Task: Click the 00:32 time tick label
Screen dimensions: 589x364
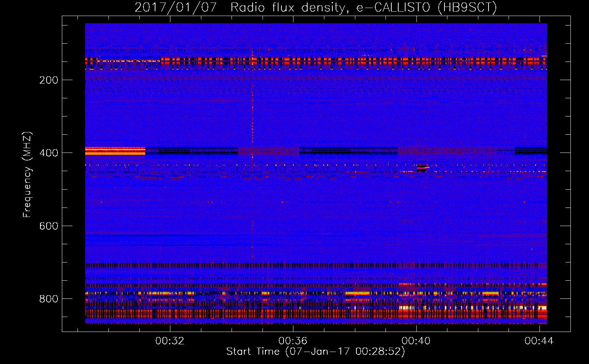Action: (170, 341)
